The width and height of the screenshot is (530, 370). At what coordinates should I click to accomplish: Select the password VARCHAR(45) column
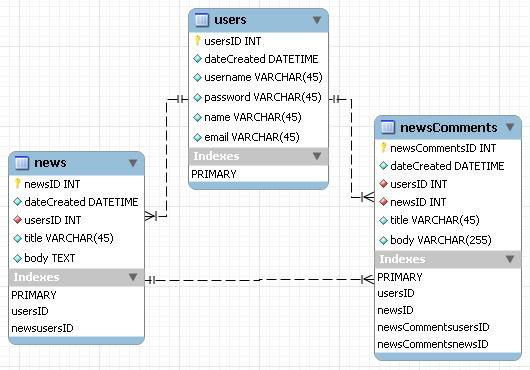coord(258,97)
